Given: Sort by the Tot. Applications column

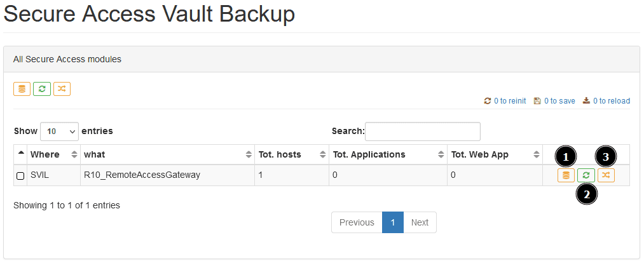Looking at the screenshot, I should pos(388,154).
